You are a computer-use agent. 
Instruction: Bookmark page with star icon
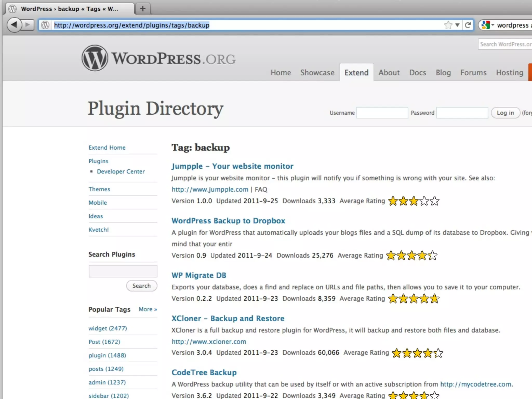(x=448, y=25)
